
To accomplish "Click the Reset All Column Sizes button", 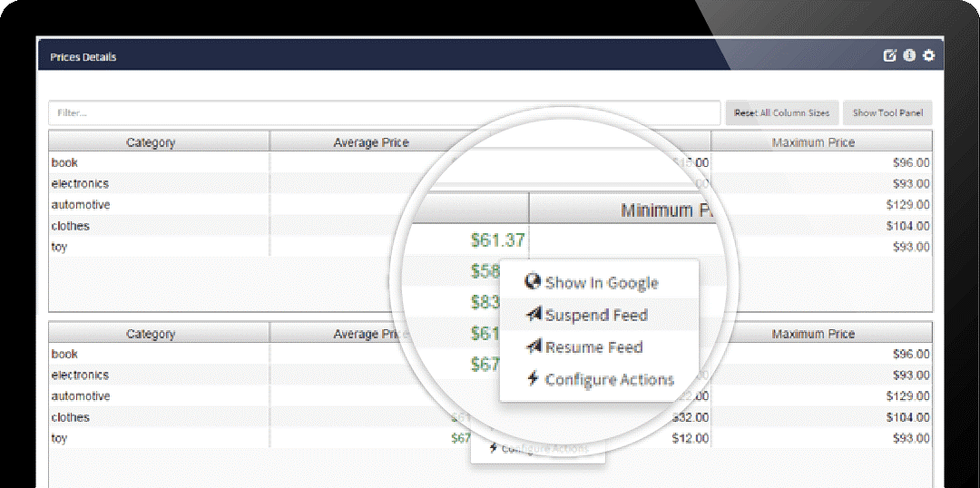I will tap(782, 113).
